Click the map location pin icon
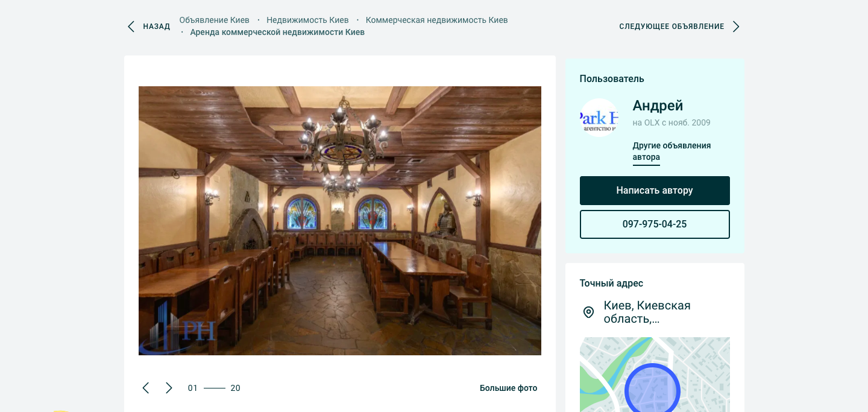This screenshot has height=412, width=868. 588,312
